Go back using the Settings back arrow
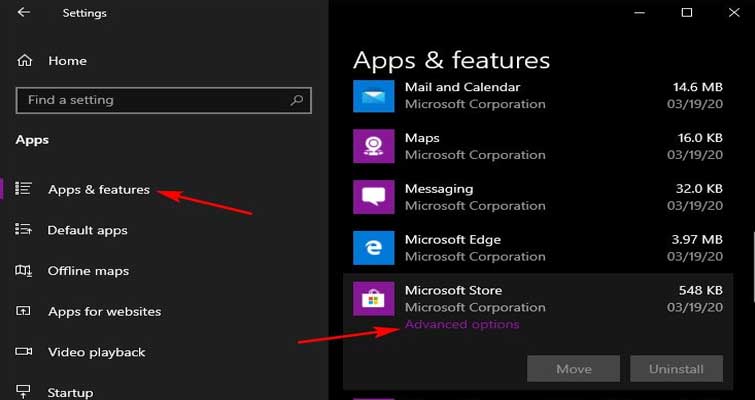Image resolution: width=755 pixels, height=400 pixels. tap(23, 13)
